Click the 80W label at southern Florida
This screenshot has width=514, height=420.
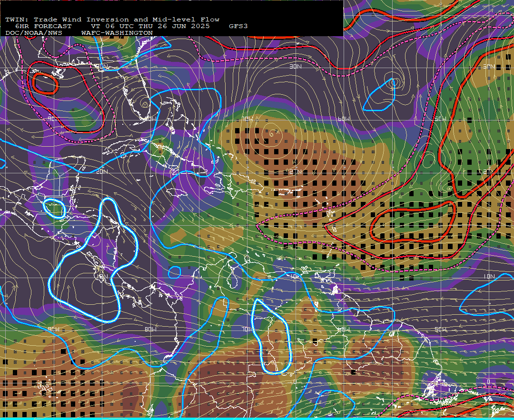click(x=151, y=119)
